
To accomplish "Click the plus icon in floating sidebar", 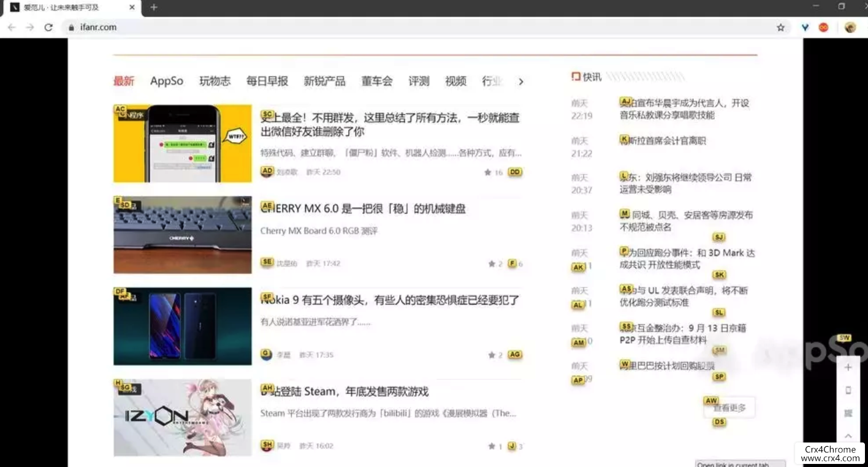I will point(848,368).
